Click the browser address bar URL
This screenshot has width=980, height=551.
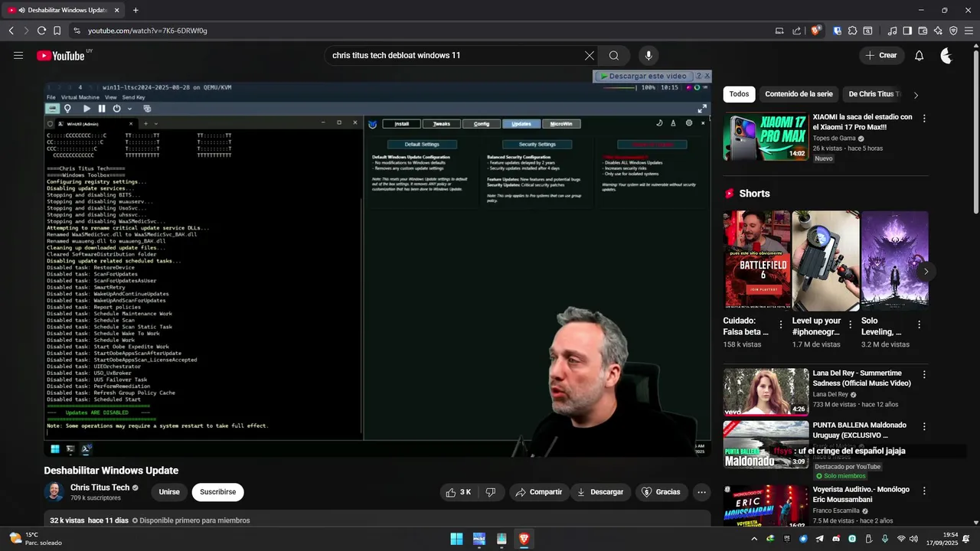tap(148, 31)
